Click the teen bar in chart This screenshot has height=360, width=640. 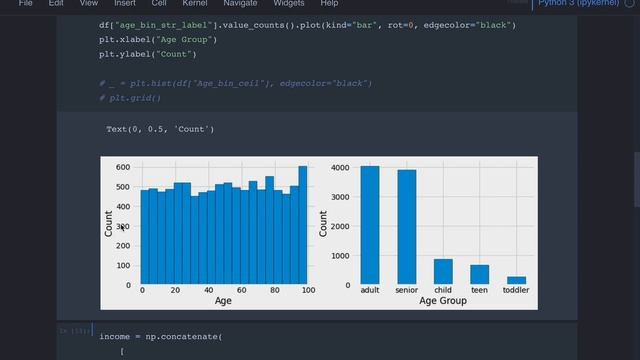[480, 274]
